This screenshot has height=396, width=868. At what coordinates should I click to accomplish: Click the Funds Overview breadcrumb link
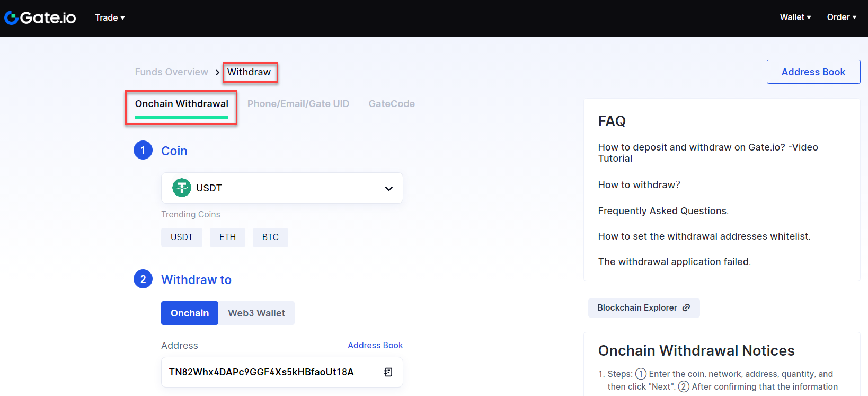click(x=171, y=72)
